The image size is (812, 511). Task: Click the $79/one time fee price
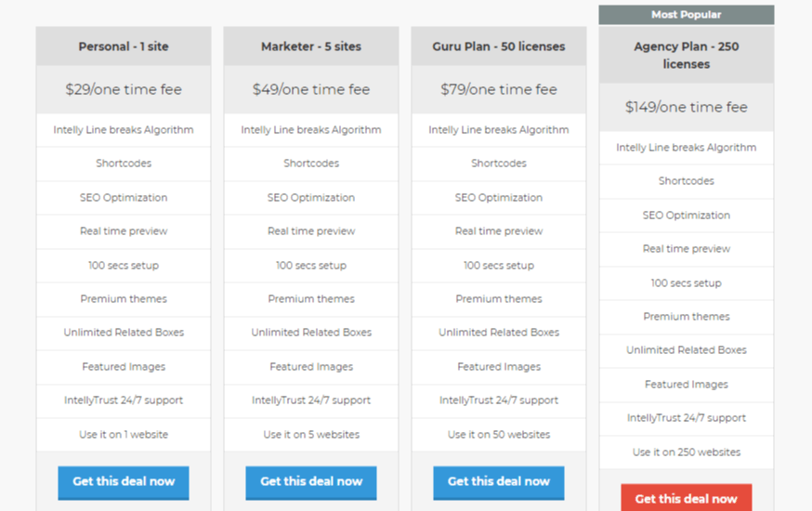click(499, 90)
